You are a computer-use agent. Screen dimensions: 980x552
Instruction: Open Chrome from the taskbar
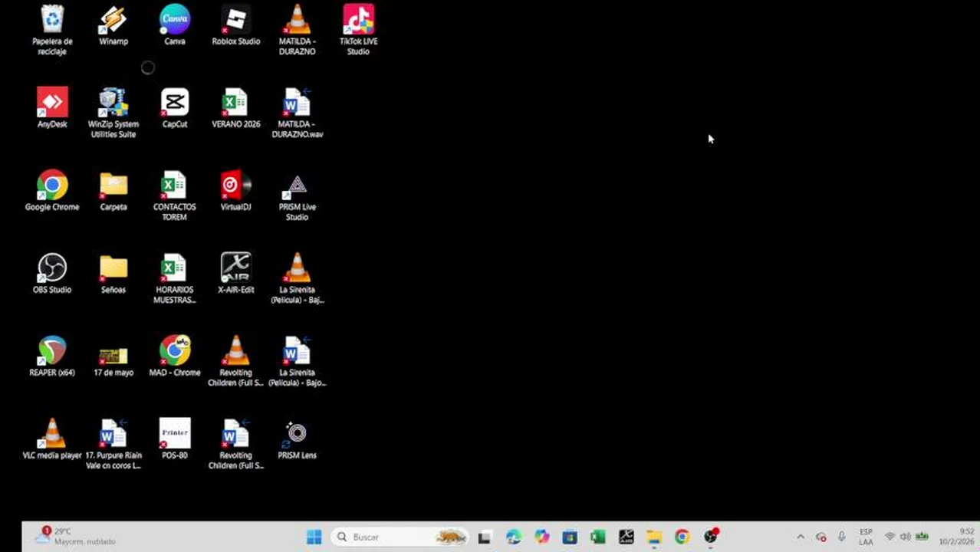[x=682, y=537]
